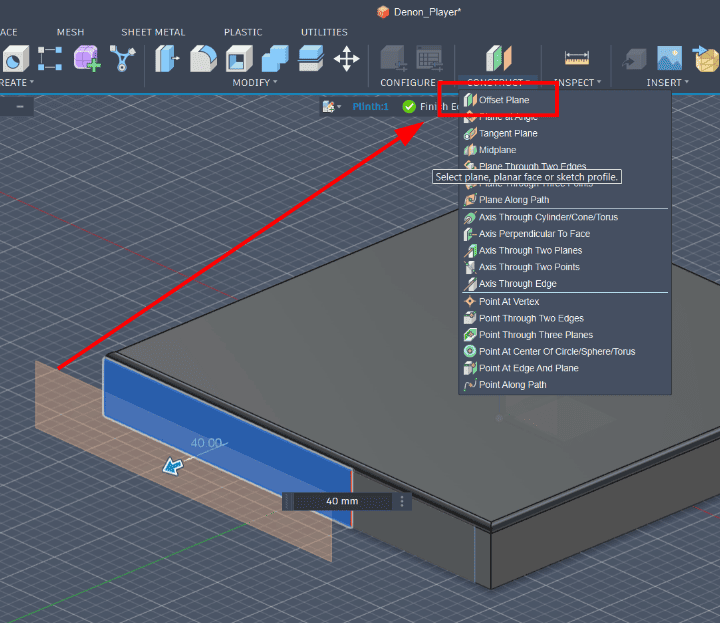Click the blue offset direction arrow manipulator
The height and width of the screenshot is (623, 720).
tap(173, 466)
